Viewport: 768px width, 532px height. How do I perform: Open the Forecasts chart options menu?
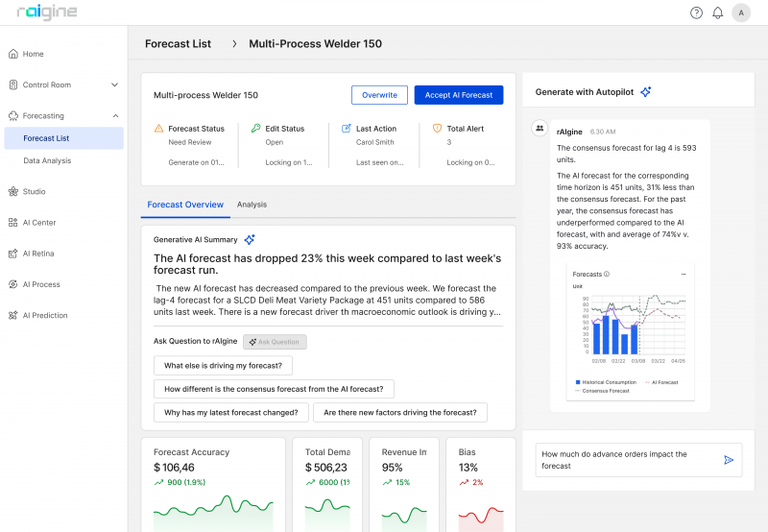[x=684, y=275]
